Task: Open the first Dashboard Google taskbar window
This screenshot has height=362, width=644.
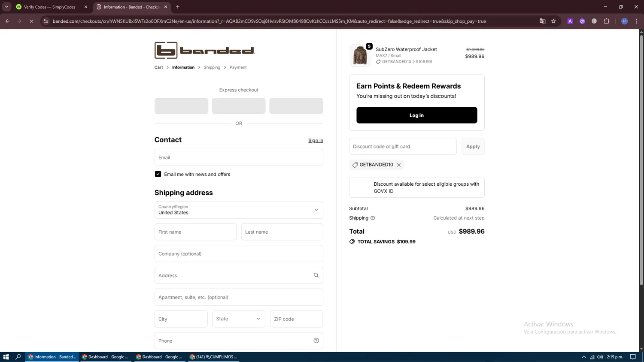Action: click(106, 357)
